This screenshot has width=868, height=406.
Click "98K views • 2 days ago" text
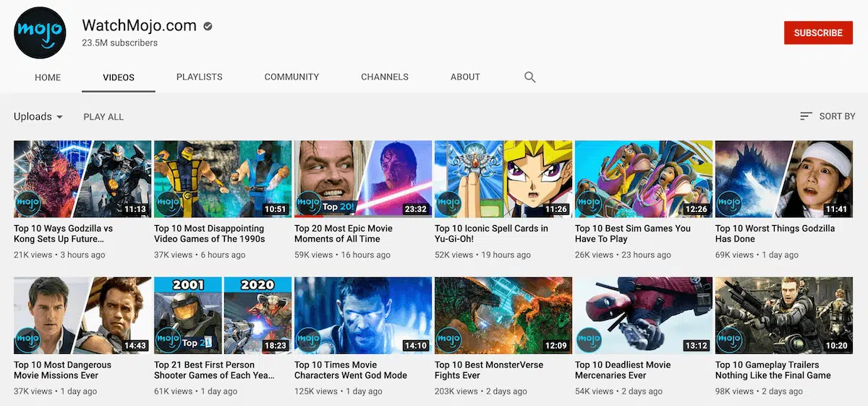759,391
